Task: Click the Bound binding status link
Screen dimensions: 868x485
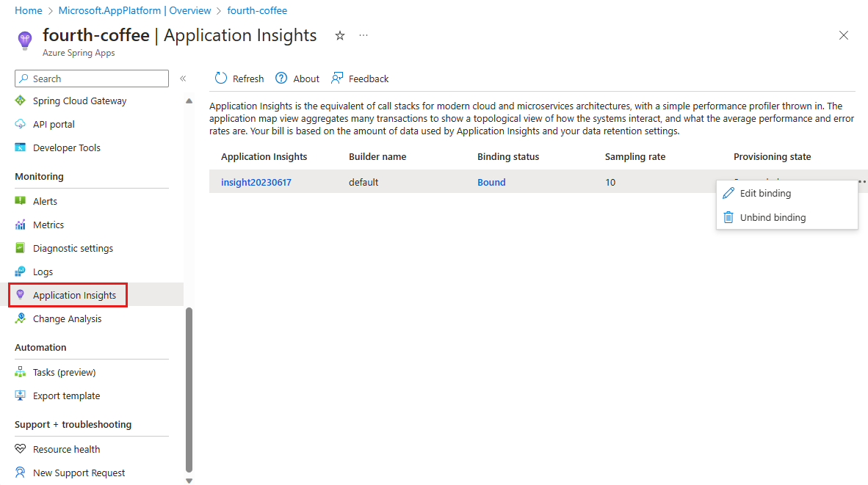Action: pos(491,182)
